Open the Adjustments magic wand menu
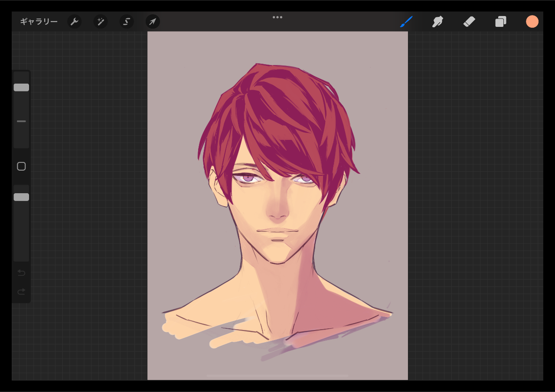555x392 pixels. [x=101, y=22]
